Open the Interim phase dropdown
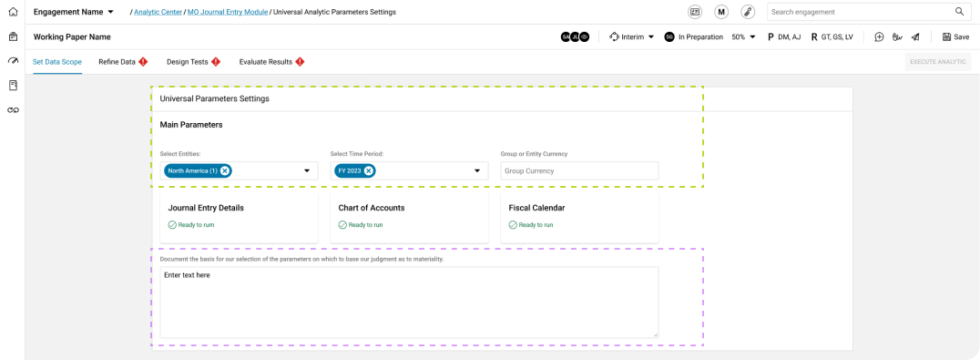This screenshot has width=980, height=360. [631, 36]
